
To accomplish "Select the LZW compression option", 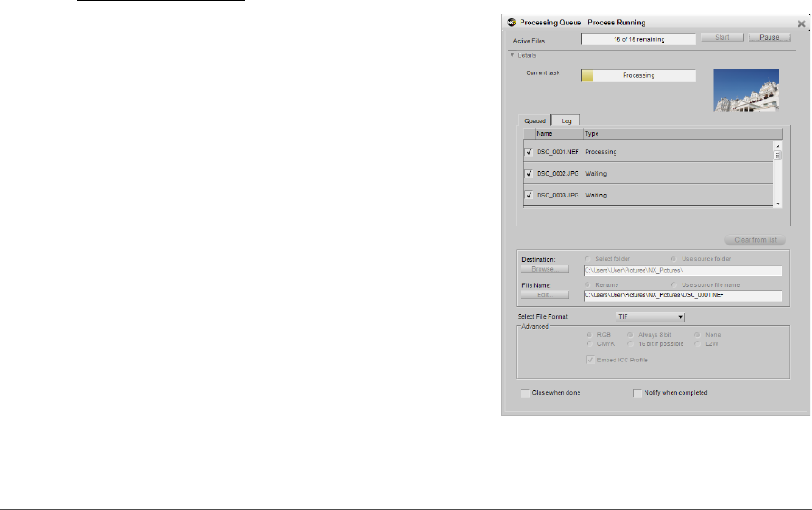I will pyautogui.click(x=697, y=344).
